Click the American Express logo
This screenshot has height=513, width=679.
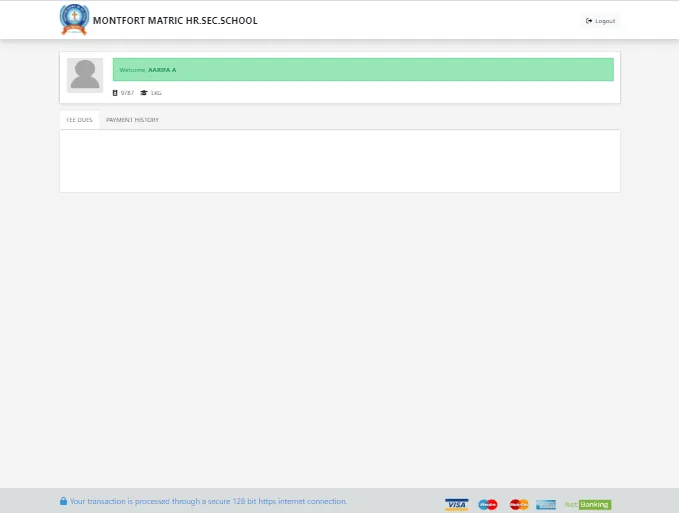click(x=546, y=504)
